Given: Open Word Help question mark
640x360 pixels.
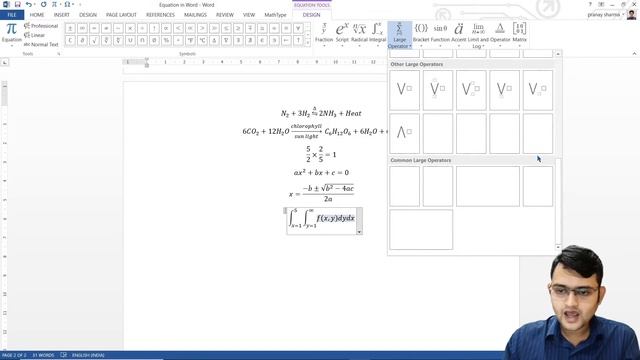Looking at the screenshot, I should point(590,4).
